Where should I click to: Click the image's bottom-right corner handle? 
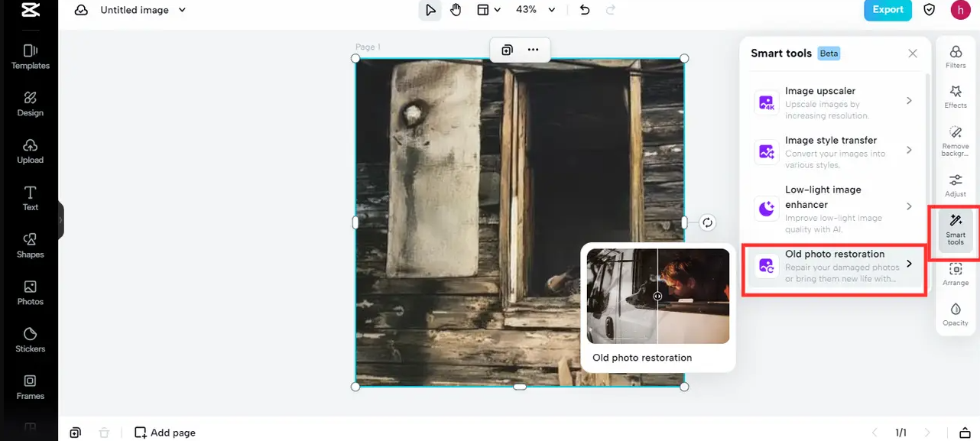pyautogui.click(x=684, y=387)
